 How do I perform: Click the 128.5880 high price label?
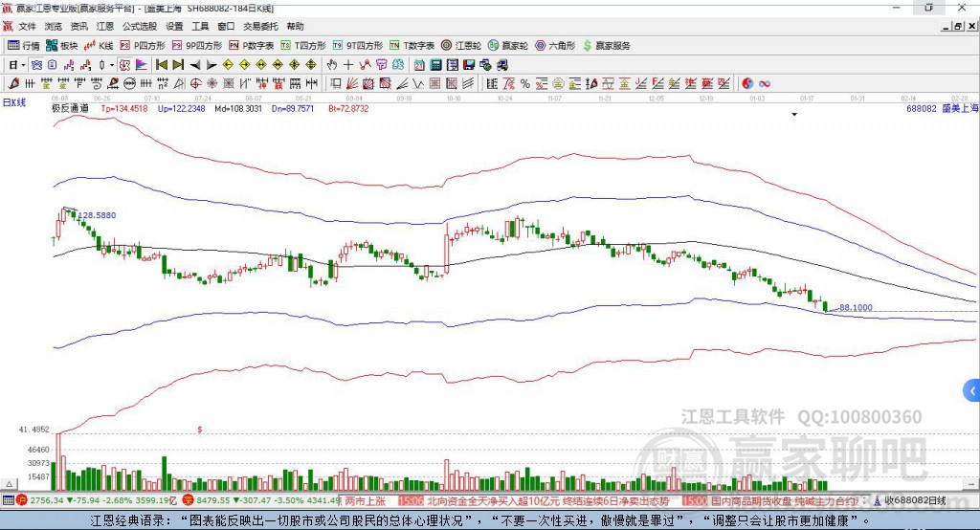(98, 215)
